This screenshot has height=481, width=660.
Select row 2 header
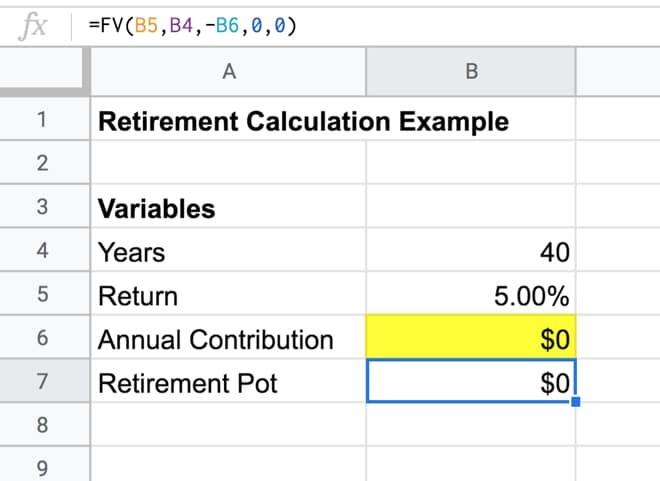[41, 165]
